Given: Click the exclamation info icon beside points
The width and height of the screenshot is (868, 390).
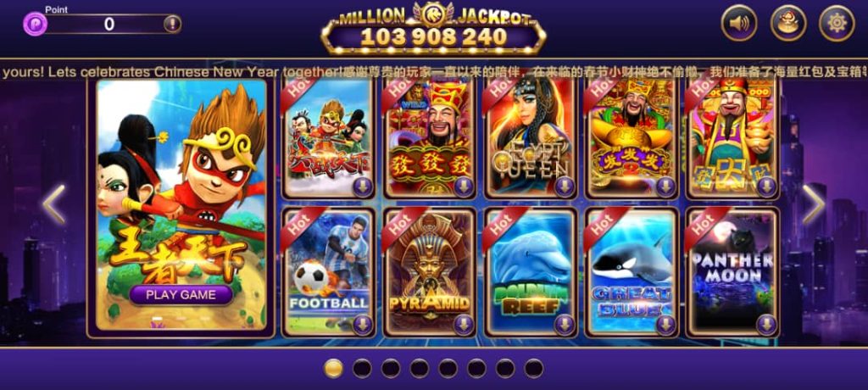Looking at the screenshot, I should click(172, 25).
